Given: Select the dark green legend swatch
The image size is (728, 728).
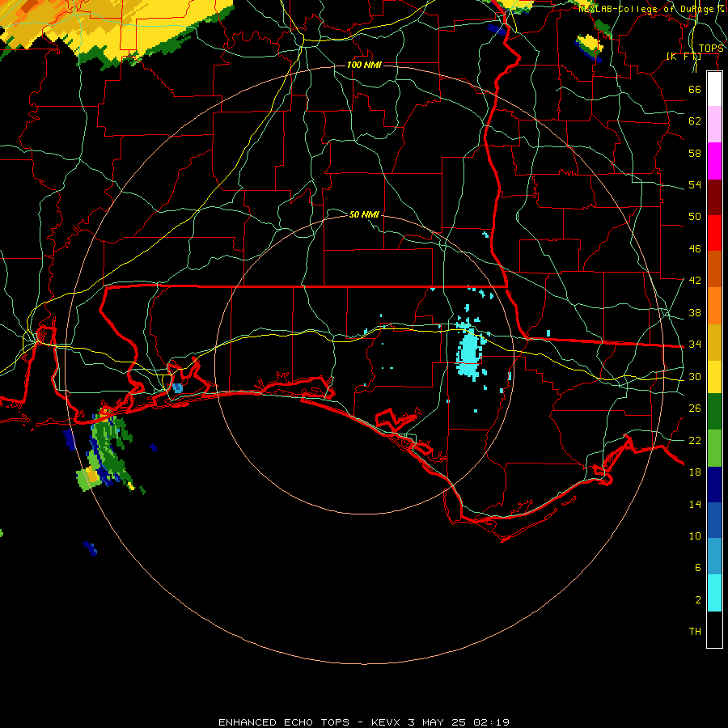Looking at the screenshot, I should click(x=714, y=412).
